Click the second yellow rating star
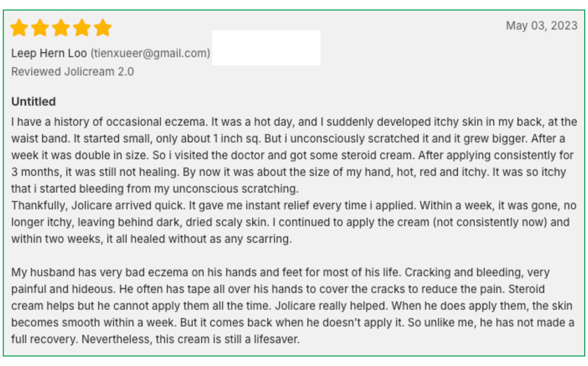 [x=40, y=28]
